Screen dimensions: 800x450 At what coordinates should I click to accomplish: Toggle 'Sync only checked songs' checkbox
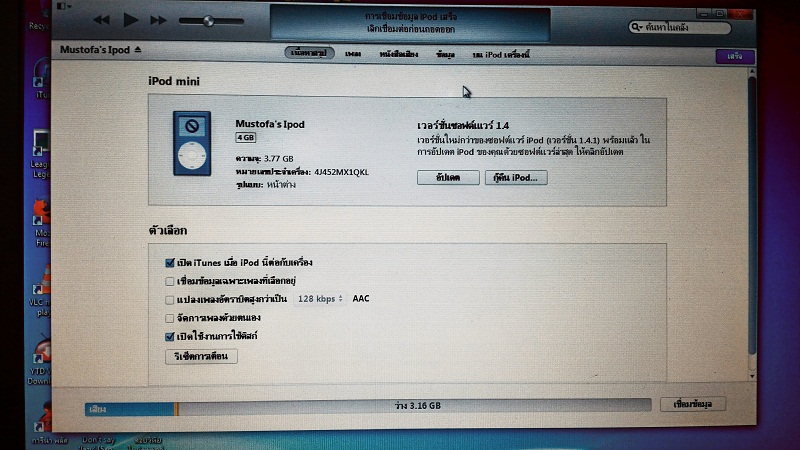(x=169, y=281)
